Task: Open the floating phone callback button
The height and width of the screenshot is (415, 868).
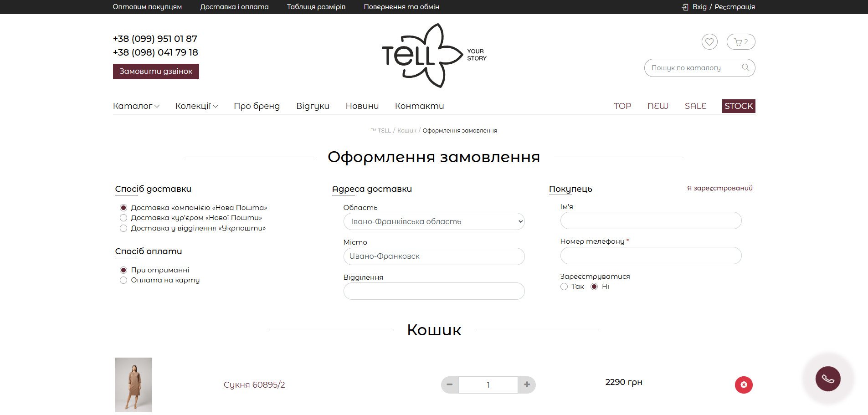Action: pyautogui.click(x=828, y=379)
